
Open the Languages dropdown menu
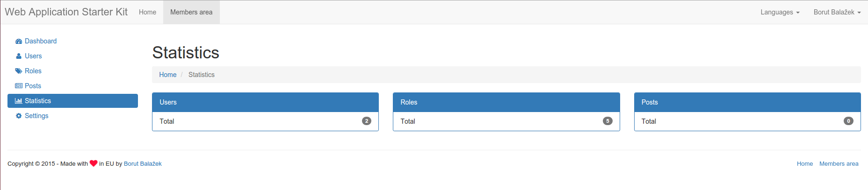[780, 12]
